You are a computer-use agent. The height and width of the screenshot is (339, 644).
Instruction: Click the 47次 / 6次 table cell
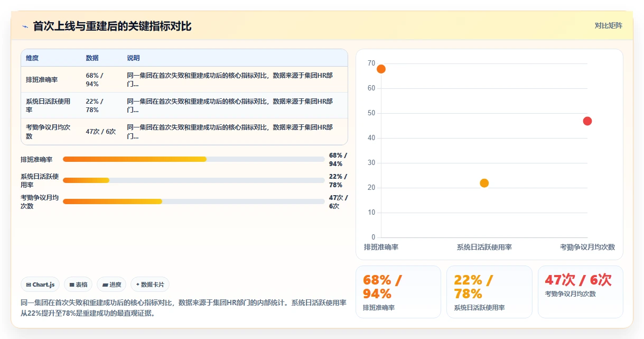tap(101, 132)
